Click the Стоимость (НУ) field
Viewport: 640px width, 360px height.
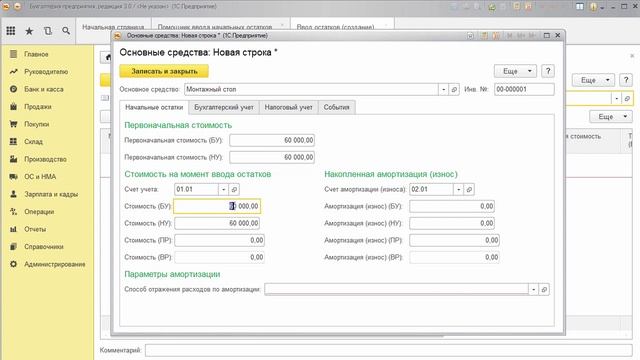click(x=217, y=224)
